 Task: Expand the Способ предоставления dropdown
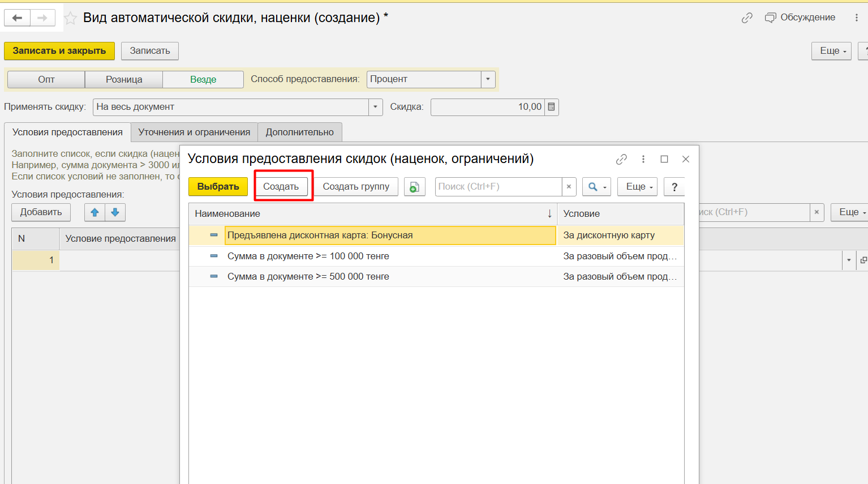point(488,79)
